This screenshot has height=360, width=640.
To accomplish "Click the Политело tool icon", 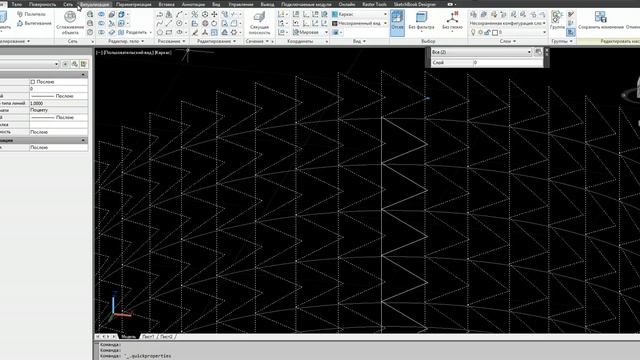I will 20,14.
